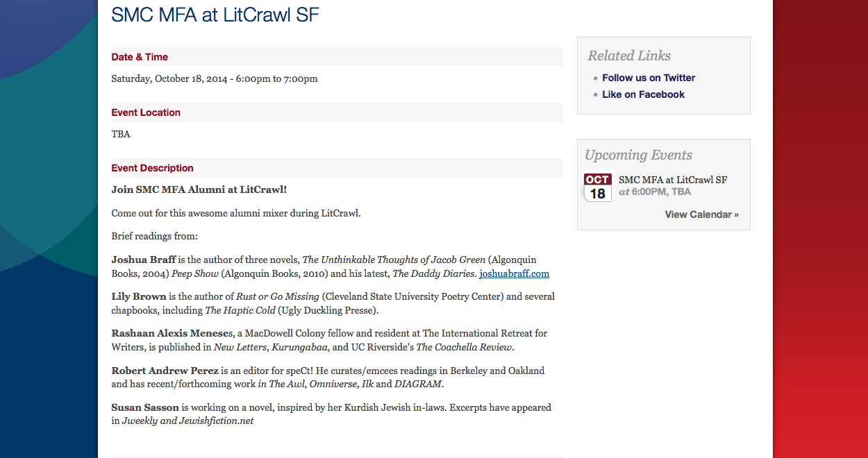Click the Rashaan Alexis Meneses name
This screenshot has height=458, width=868.
coord(174,333)
